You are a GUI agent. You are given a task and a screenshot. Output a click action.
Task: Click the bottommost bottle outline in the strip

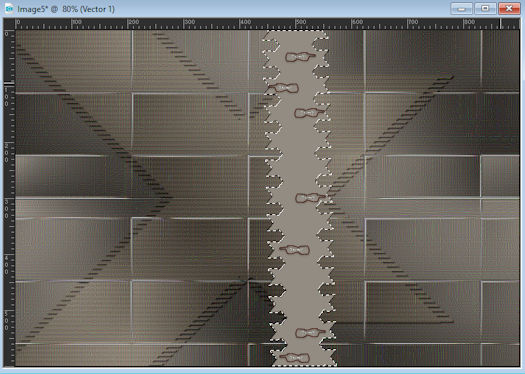pyautogui.click(x=294, y=358)
